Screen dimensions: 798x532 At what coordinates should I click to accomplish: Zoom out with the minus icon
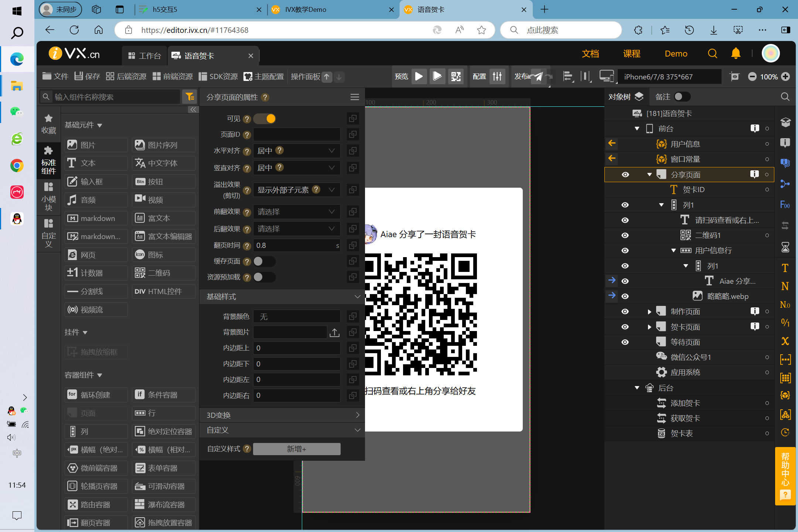click(752, 76)
